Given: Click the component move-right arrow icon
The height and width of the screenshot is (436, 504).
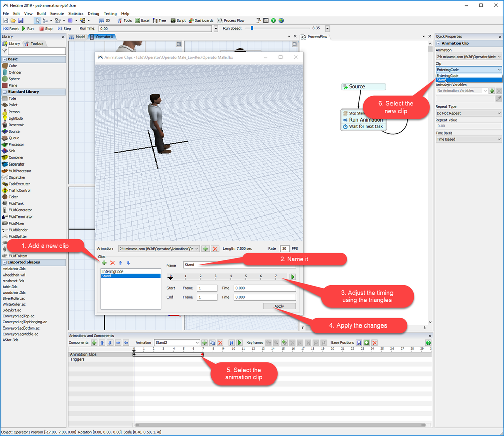Looking at the screenshot, I should point(118,343).
